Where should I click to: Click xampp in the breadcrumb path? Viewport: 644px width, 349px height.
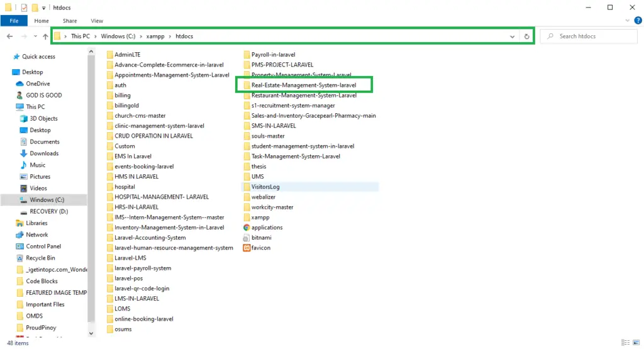tap(154, 36)
